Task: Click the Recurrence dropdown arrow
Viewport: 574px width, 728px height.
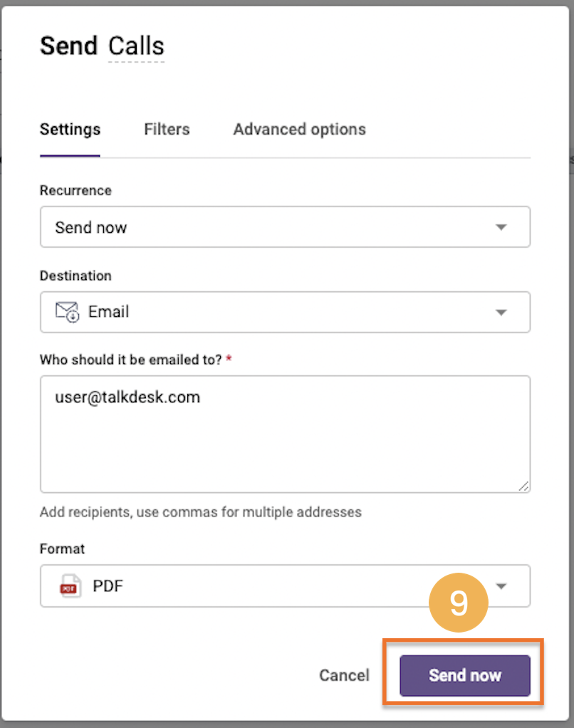Action: (x=501, y=227)
